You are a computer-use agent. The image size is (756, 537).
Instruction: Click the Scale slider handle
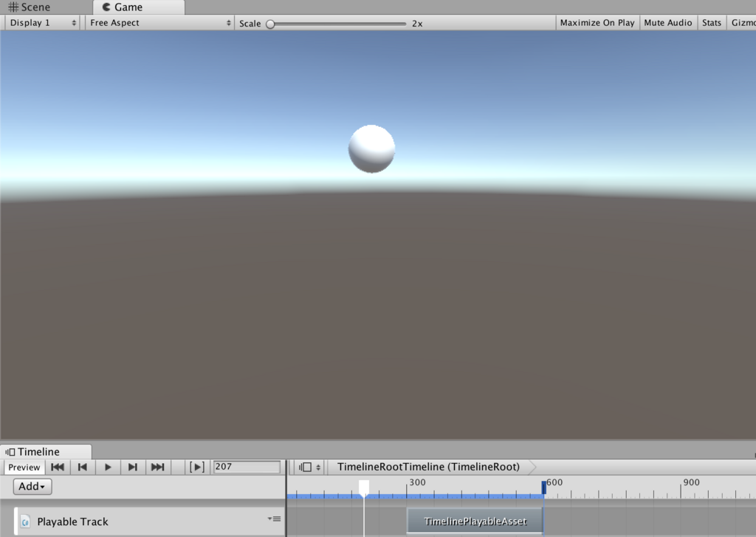coord(270,24)
